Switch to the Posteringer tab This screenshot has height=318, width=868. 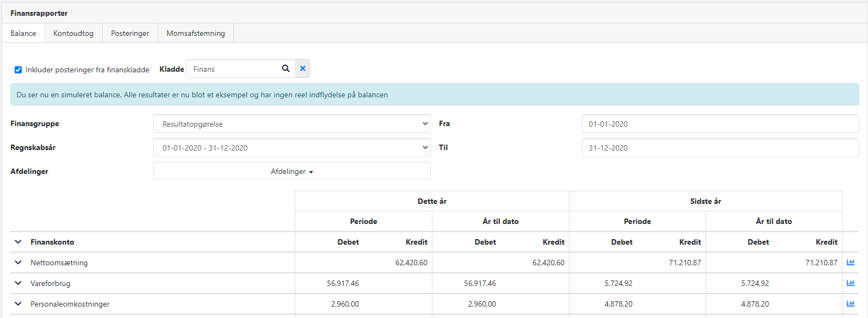pyautogui.click(x=130, y=33)
